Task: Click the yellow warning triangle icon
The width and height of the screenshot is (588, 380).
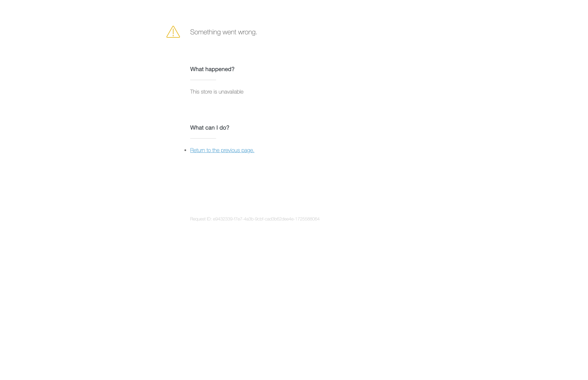Action: 173,32
